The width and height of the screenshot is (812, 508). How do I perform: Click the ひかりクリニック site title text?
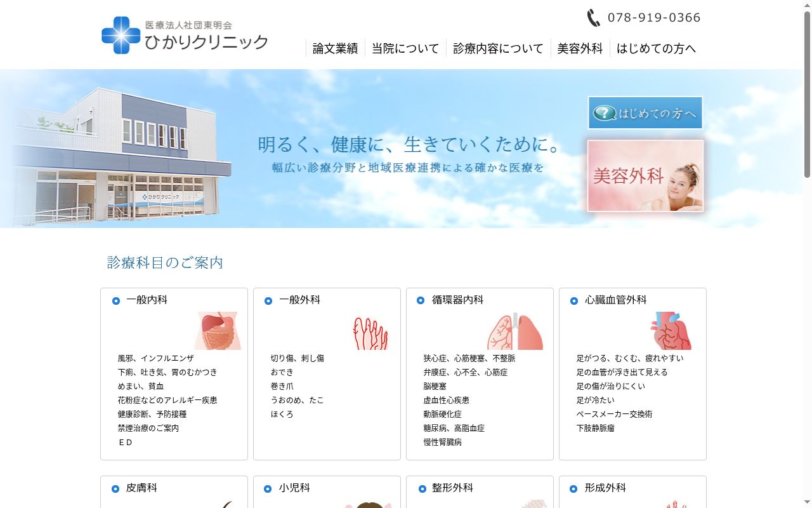tap(206, 42)
